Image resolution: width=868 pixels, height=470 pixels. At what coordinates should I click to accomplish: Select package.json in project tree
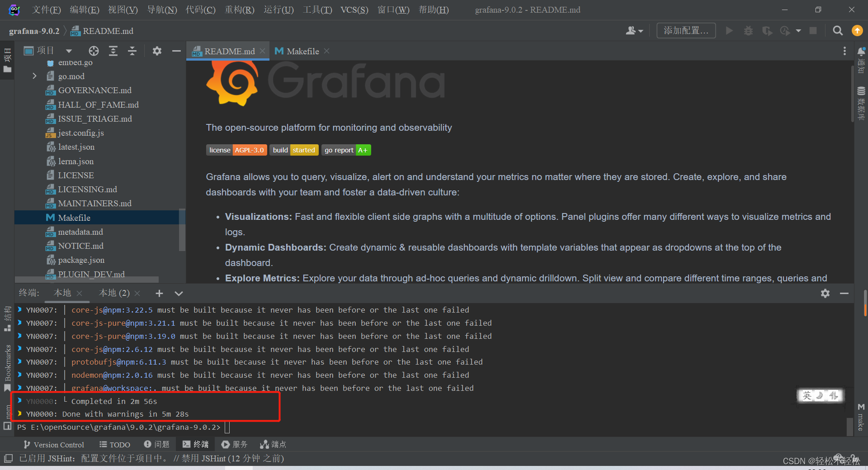tap(81, 260)
